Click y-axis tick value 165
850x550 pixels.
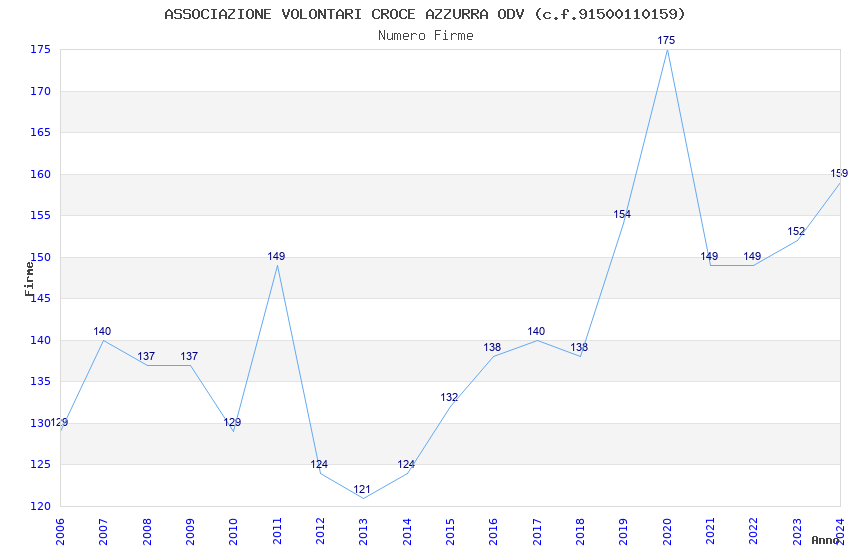tap(40, 132)
